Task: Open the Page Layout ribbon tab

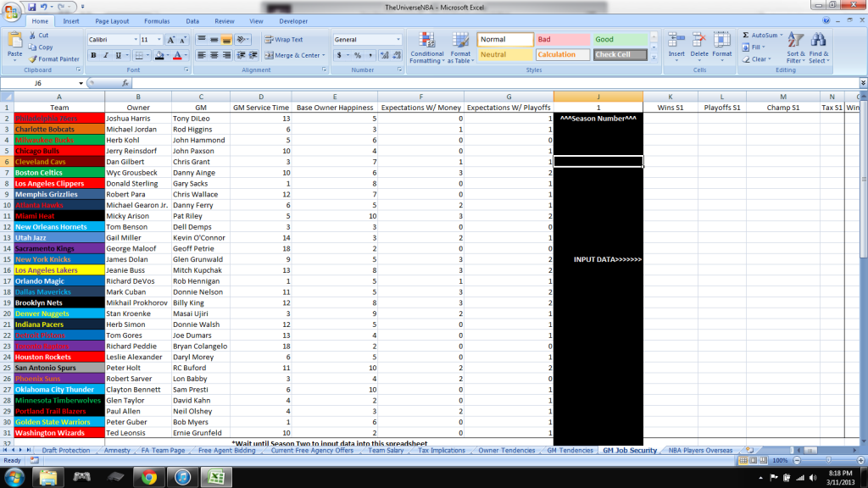Action: pos(112,21)
